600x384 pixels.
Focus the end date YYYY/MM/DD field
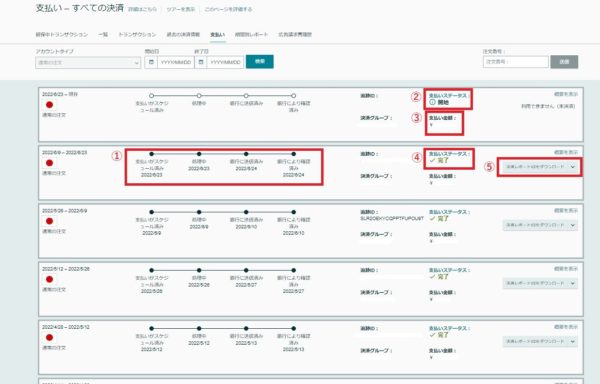[x=225, y=62]
